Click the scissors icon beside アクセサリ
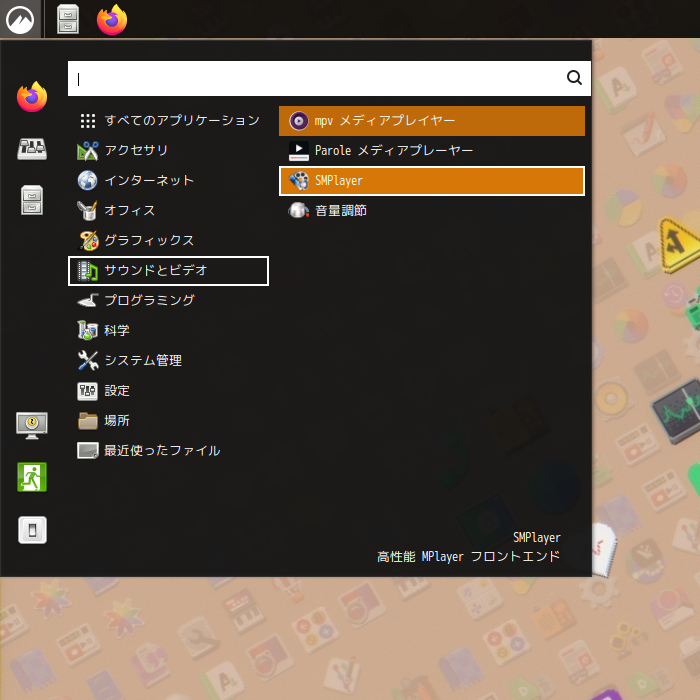 click(x=88, y=150)
